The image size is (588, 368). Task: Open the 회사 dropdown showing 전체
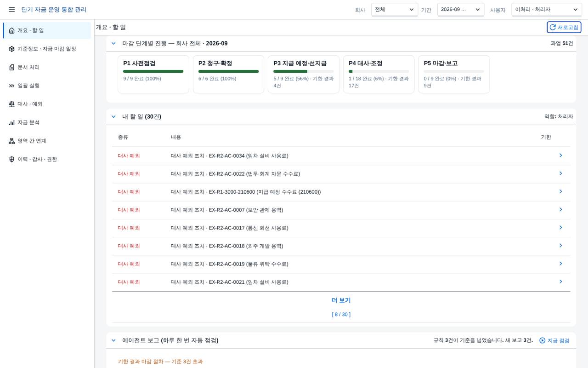(395, 10)
